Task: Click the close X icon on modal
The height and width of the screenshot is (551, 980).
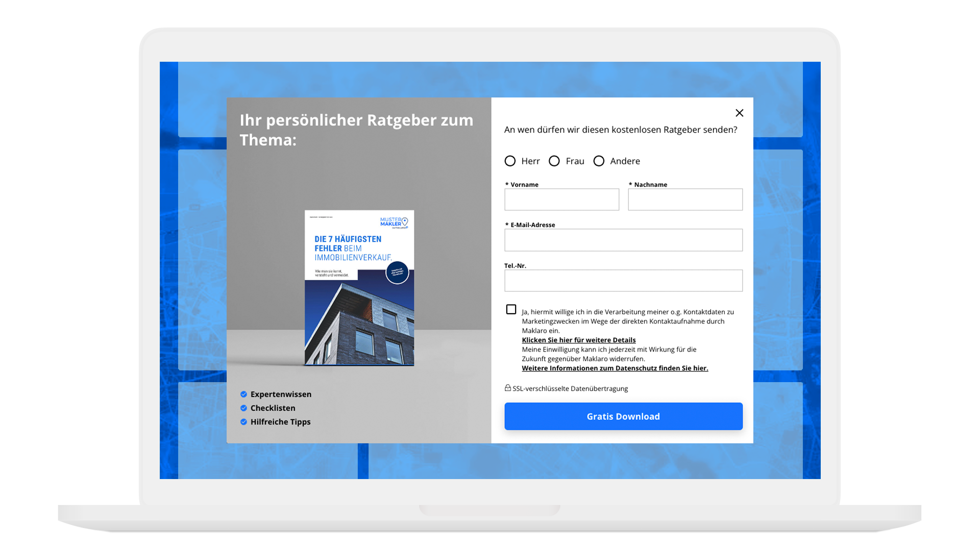Action: [739, 112]
